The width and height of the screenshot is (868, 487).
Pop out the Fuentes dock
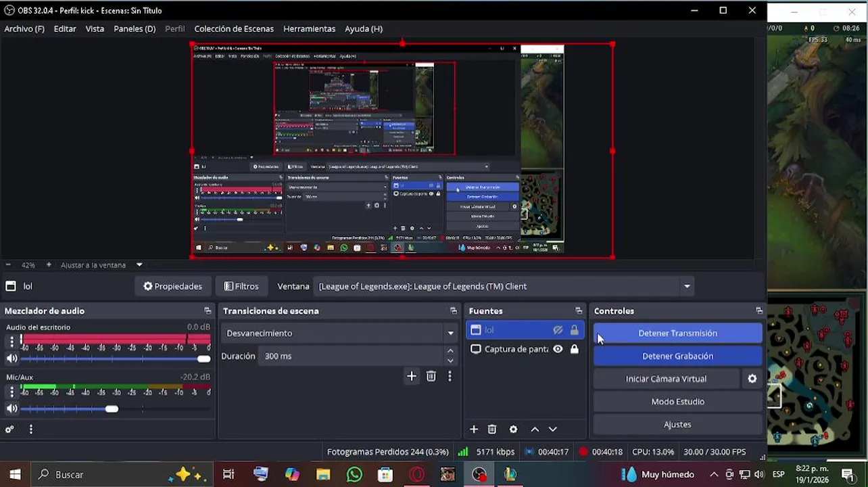[579, 311]
